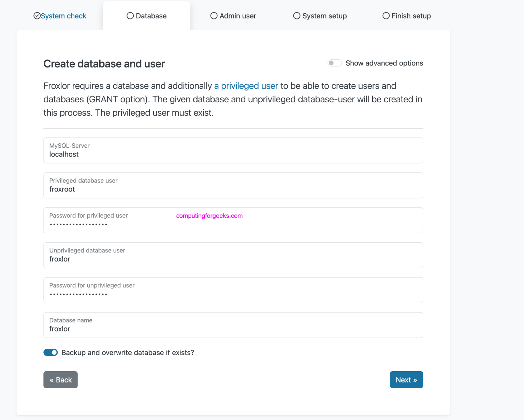Viewport: 524px width, 420px height.
Task: Click the computingforgeeks.com watermark text
Action: (209, 216)
